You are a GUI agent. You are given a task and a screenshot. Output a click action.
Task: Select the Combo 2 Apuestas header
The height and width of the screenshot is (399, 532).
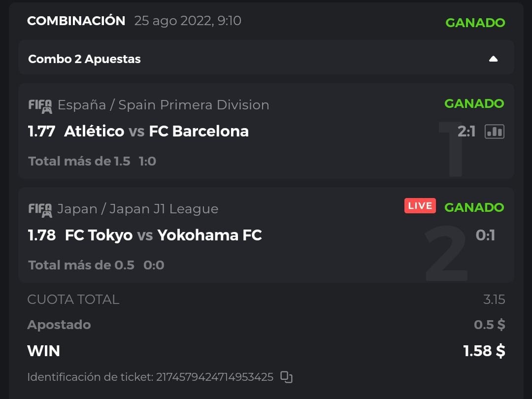pos(84,59)
